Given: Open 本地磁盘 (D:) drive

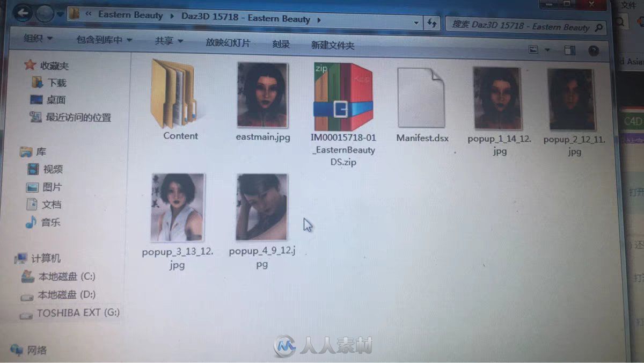Looking at the screenshot, I should click(67, 295).
